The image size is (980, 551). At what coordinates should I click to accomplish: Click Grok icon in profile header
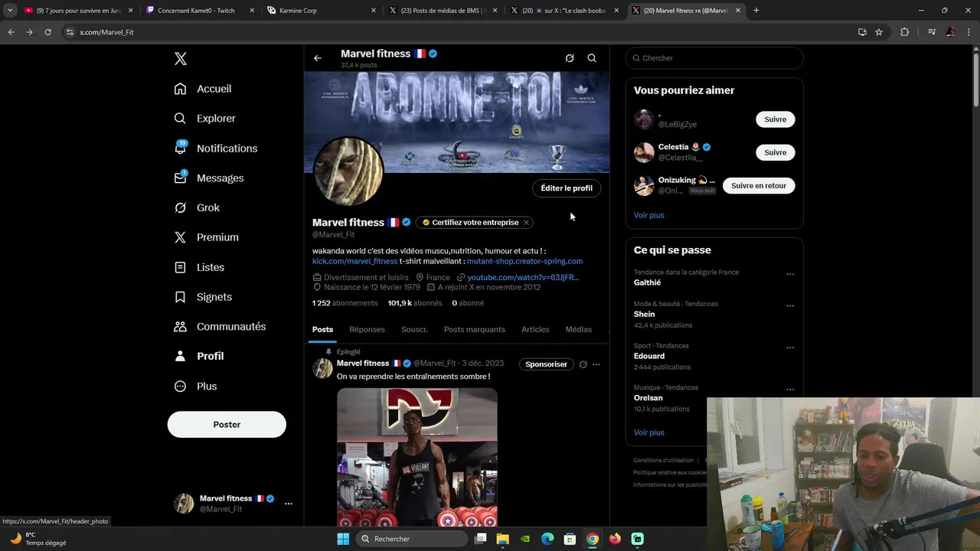point(570,58)
